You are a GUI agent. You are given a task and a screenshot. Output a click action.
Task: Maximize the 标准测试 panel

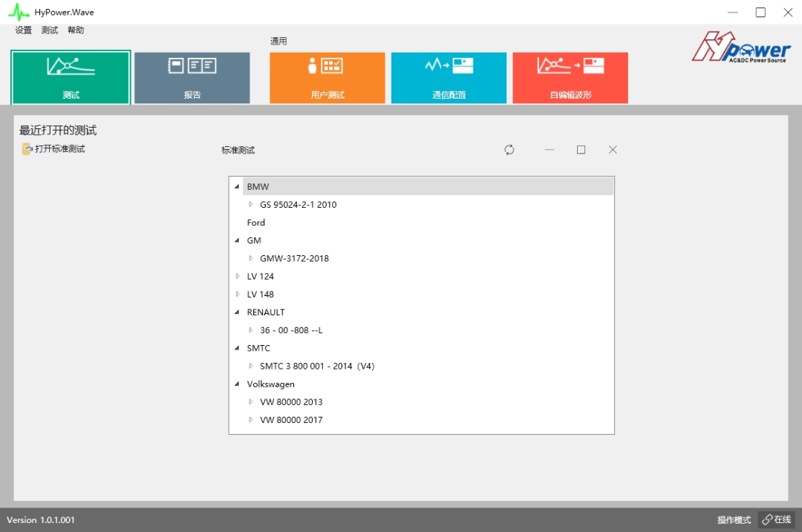pyautogui.click(x=581, y=150)
